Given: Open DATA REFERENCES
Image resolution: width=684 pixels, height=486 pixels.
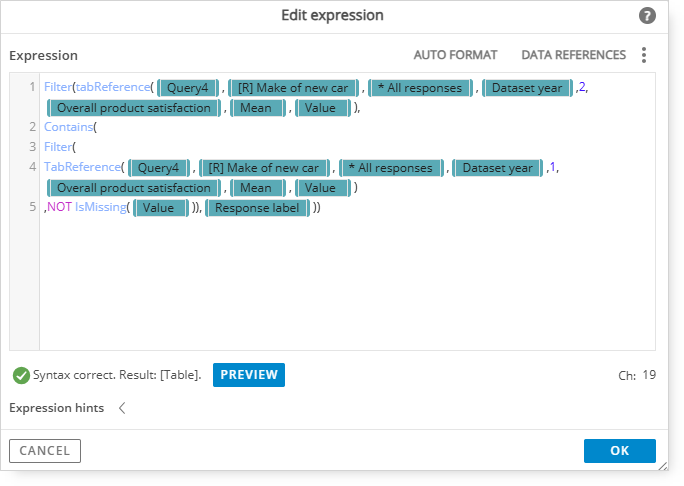Looking at the screenshot, I should pyautogui.click(x=573, y=55).
